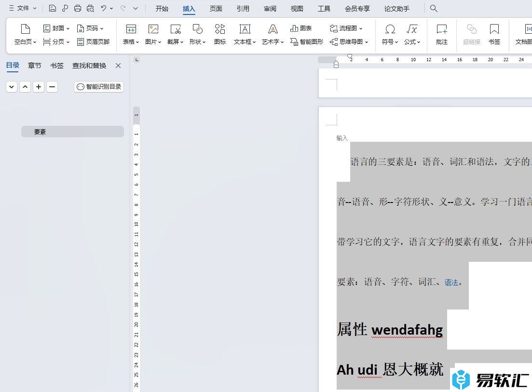Open the 流程图 flowchart dropdown
532x392 pixels.
click(346, 28)
